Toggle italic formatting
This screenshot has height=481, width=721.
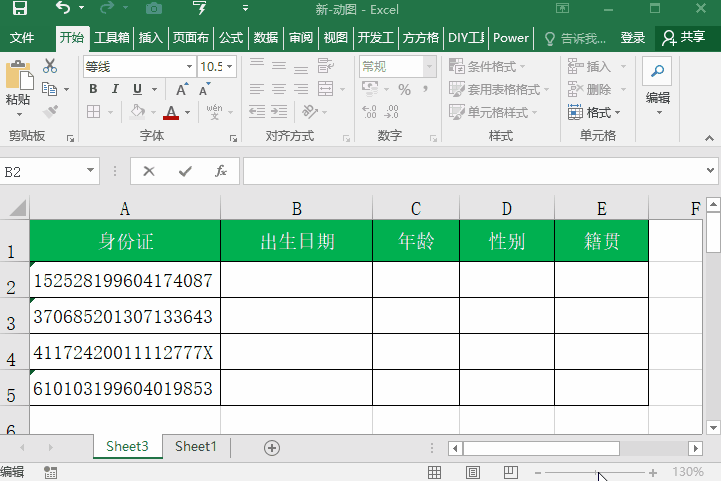click(x=115, y=89)
